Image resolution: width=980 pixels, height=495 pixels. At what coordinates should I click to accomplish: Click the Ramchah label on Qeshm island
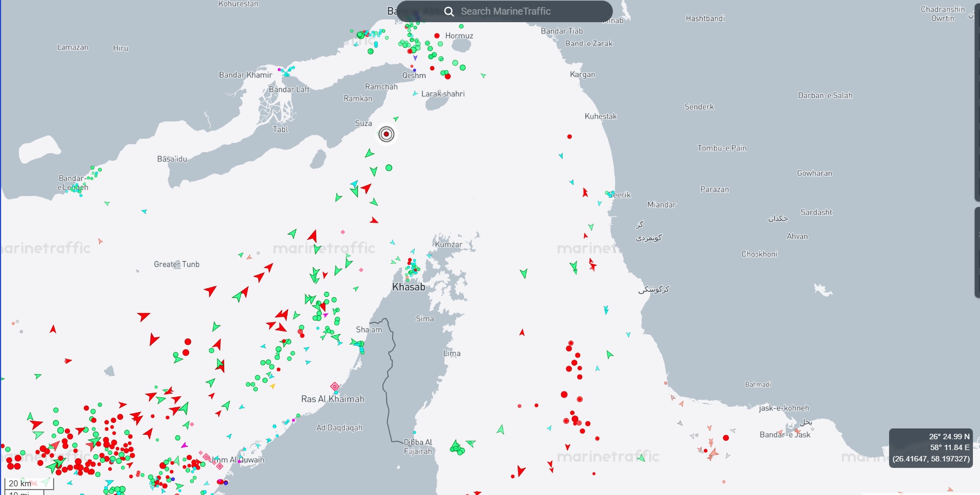pos(381,87)
